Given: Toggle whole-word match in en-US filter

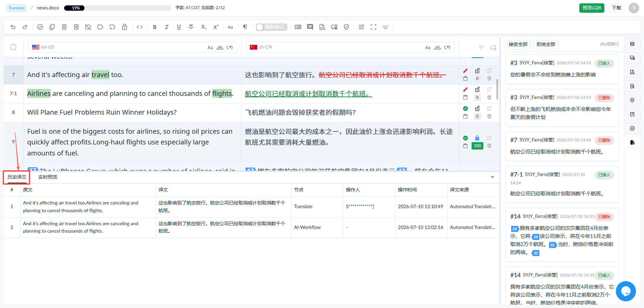Looking at the screenshot, I should click(x=220, y=48).
